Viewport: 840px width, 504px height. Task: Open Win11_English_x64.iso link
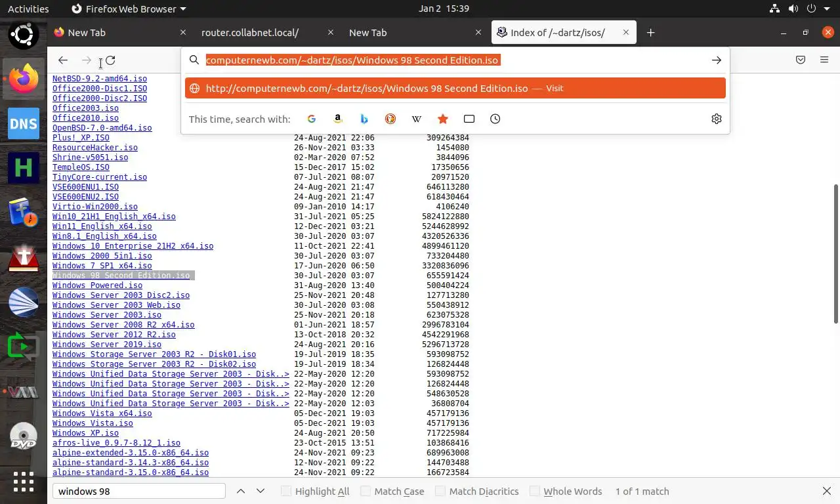pyautogui.click(x=102, y=226)
